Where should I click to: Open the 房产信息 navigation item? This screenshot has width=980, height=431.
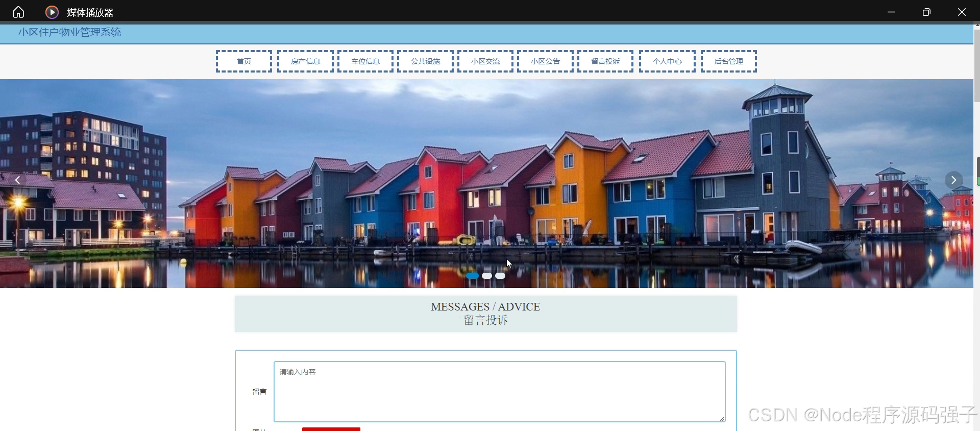305,61
